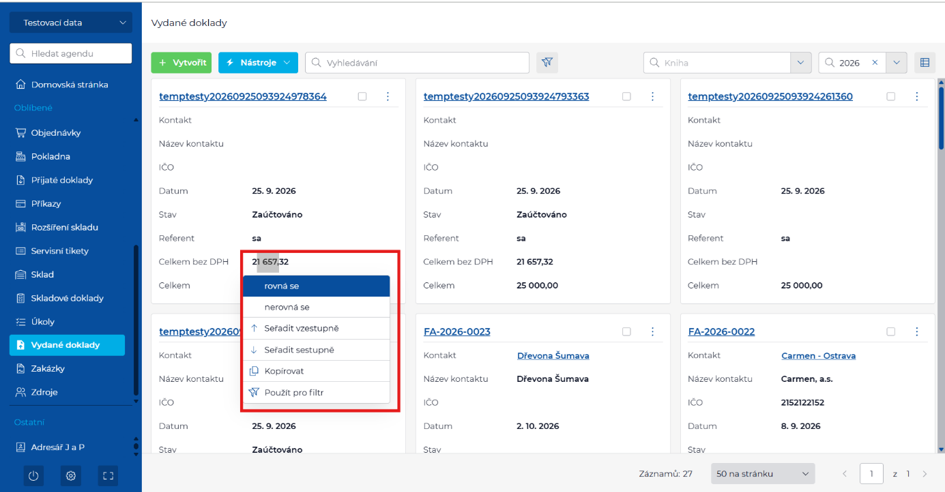Open the Domovská stránka home icon

(20, 84)
